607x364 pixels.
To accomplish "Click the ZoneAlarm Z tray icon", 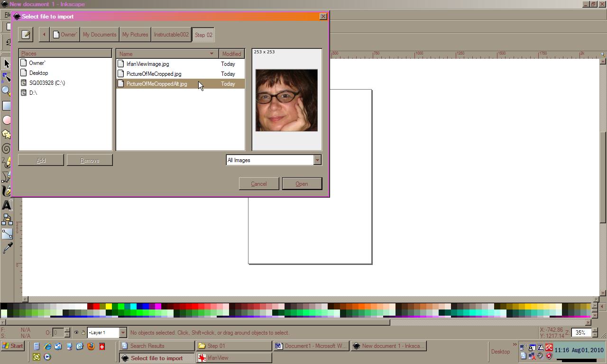I will pos(541,348).
